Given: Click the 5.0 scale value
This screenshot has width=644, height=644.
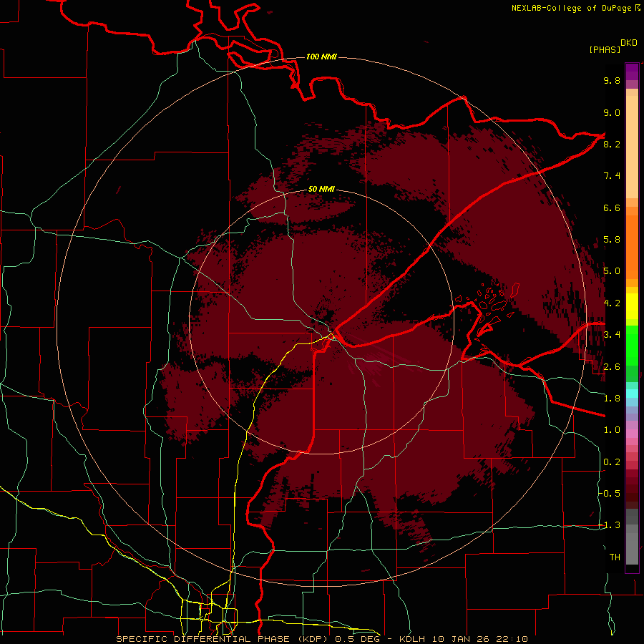Looking at the screenshot, I should click(612, 271).
